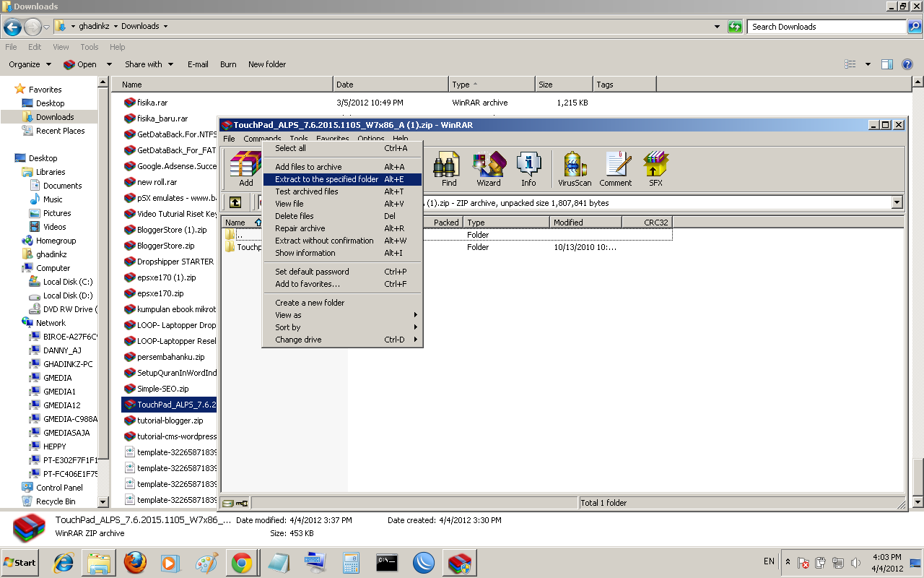Viewport: 924px width, 578px height.
Task: Click Burn in Explorer toolbar
Action: (228, 64)
